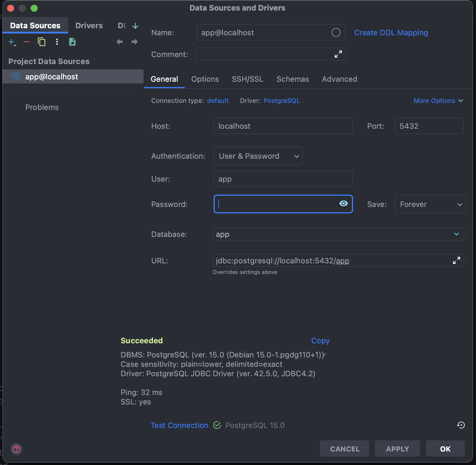
Task: Click Test Connection link
Action: (179, 425)
